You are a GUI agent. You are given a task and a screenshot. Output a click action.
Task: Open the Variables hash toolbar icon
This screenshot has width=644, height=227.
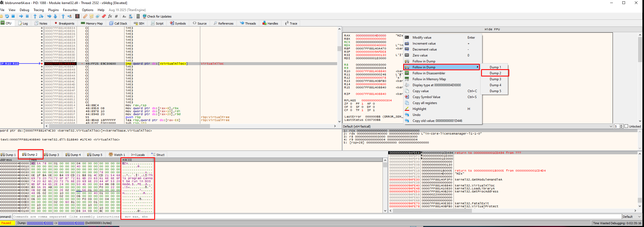coord(116,16)
